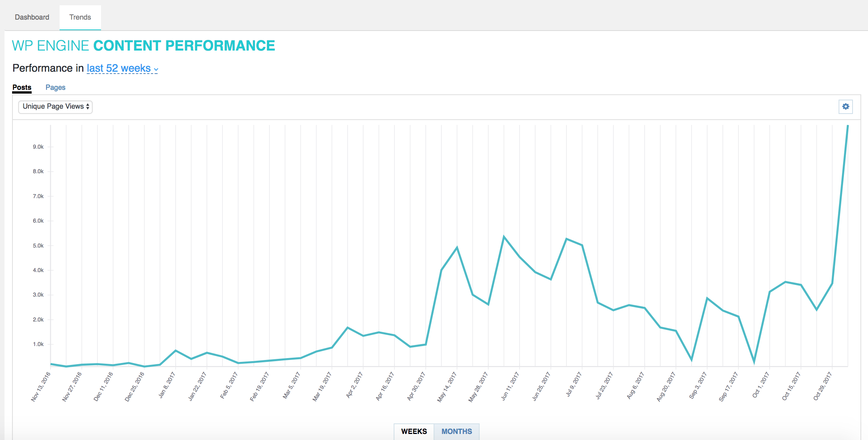Click the WP Engine Content Performance heading
The width and height of the screenshot is (868, 440).
tap(143, 46)
